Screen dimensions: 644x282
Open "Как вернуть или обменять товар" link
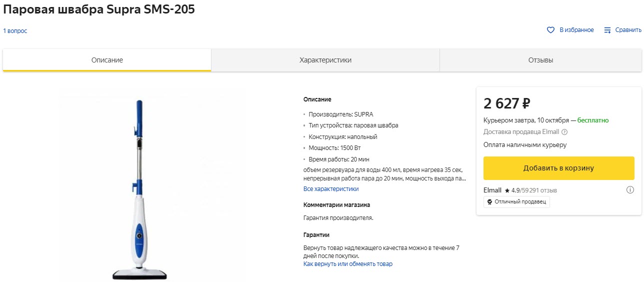[x=348, y=264]
